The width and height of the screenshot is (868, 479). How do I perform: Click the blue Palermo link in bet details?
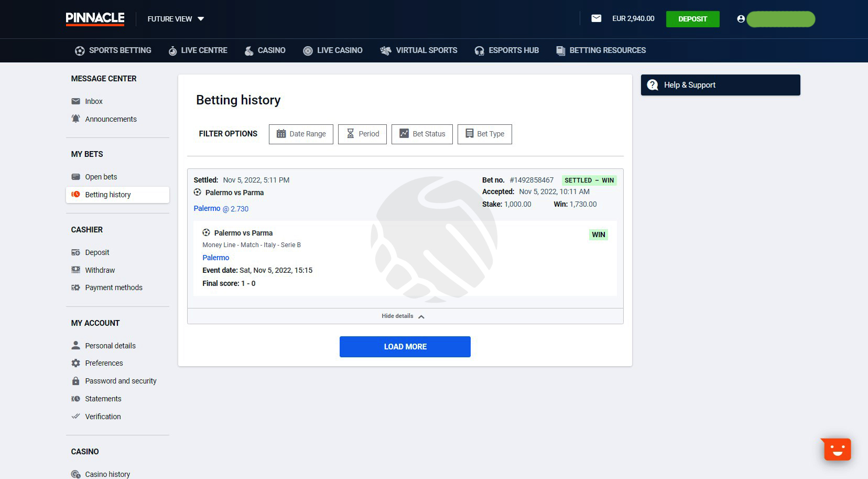point(216,258)
